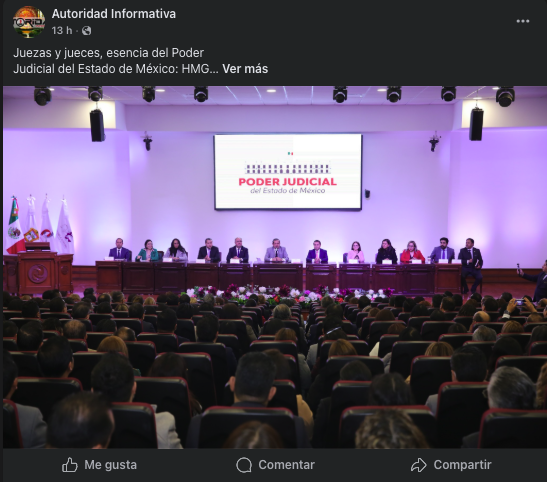Click the thumbs-up Me gusta icon

coord(70,465)
